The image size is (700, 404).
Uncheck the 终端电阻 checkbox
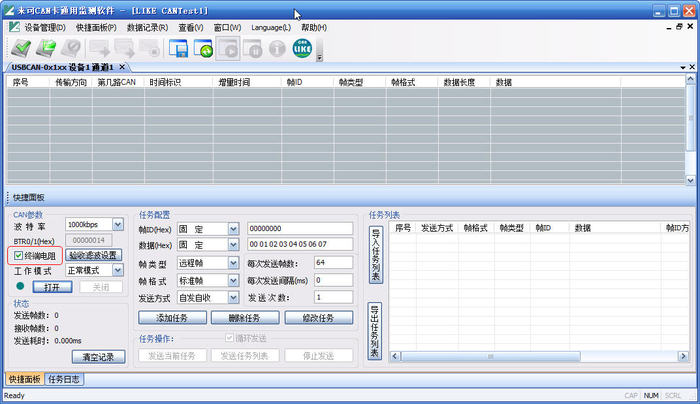tap(18, 255)
